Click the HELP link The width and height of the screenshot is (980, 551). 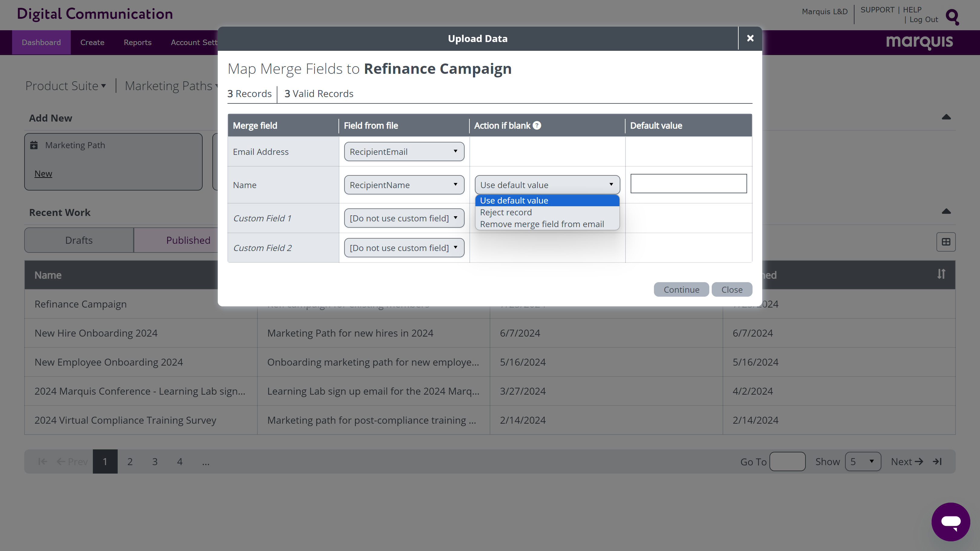(912, 10)
